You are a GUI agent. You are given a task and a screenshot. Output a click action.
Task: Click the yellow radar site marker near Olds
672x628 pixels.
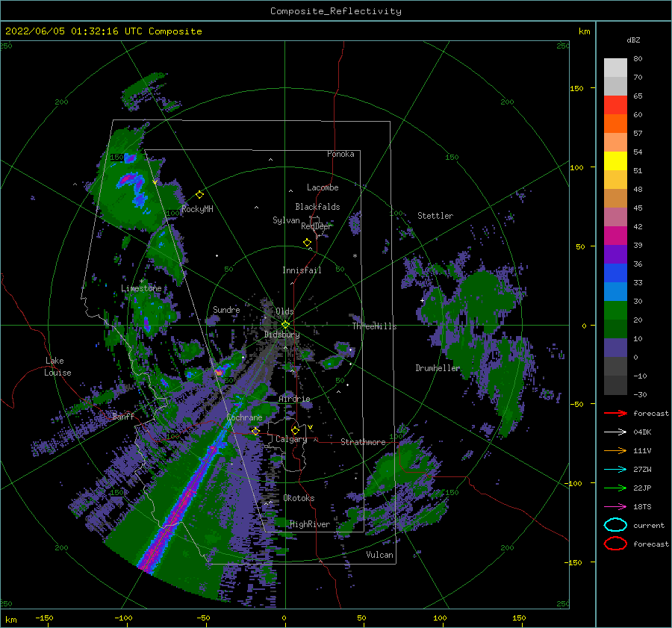point(285,325)
